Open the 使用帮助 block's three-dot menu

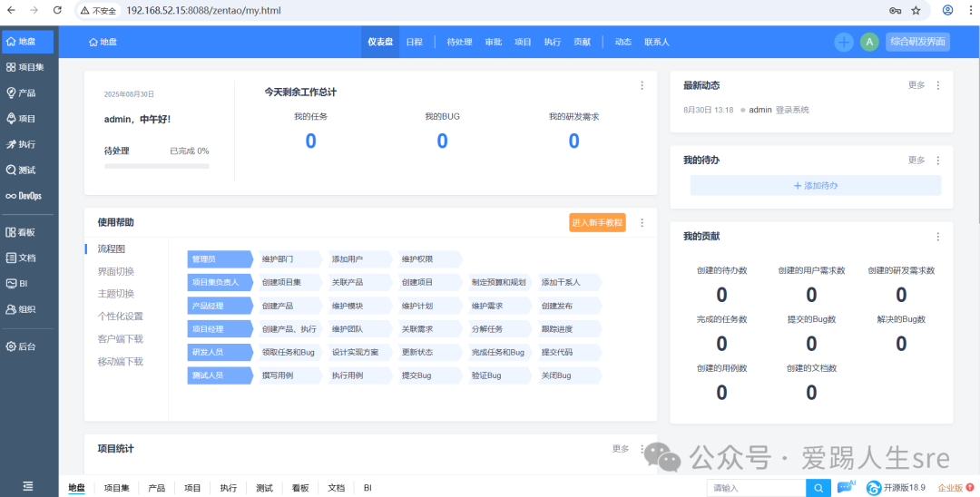[642, 223]
